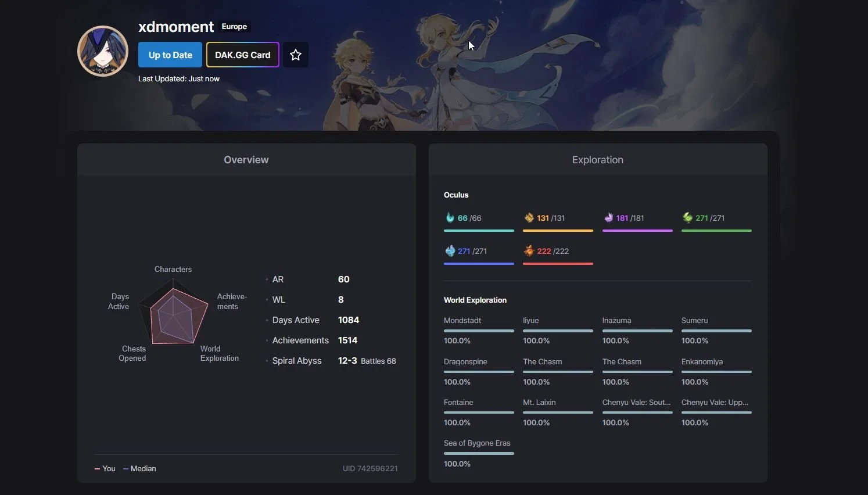868x495 pixels.
Task: Click the Fontaine exploration entry
Action: (x=479, y=412)
